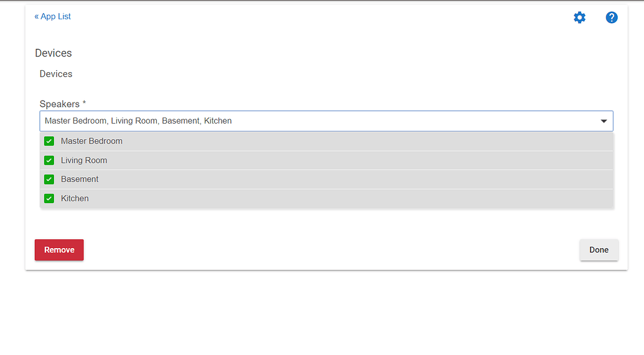Viewport: 644px width, 355px height.
Task: Deselect the Kitchen speaker checkbox
Action: [x=49, y=199]
